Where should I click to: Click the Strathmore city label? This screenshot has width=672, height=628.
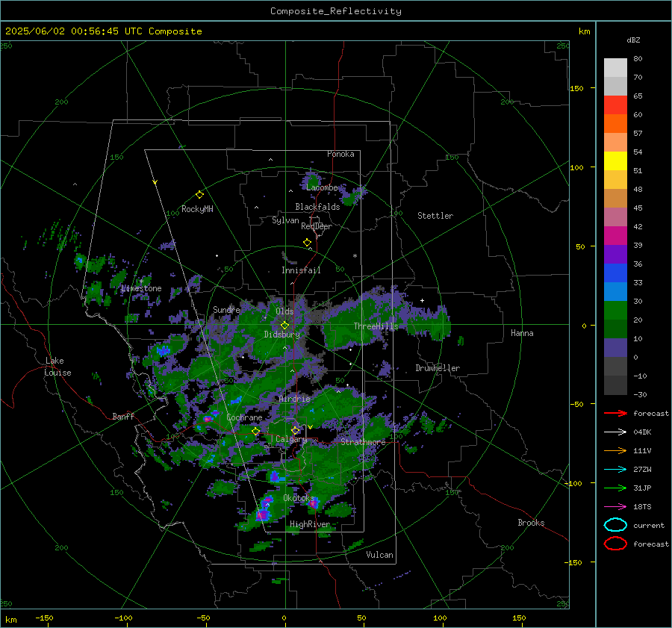(x=363, y=442)
